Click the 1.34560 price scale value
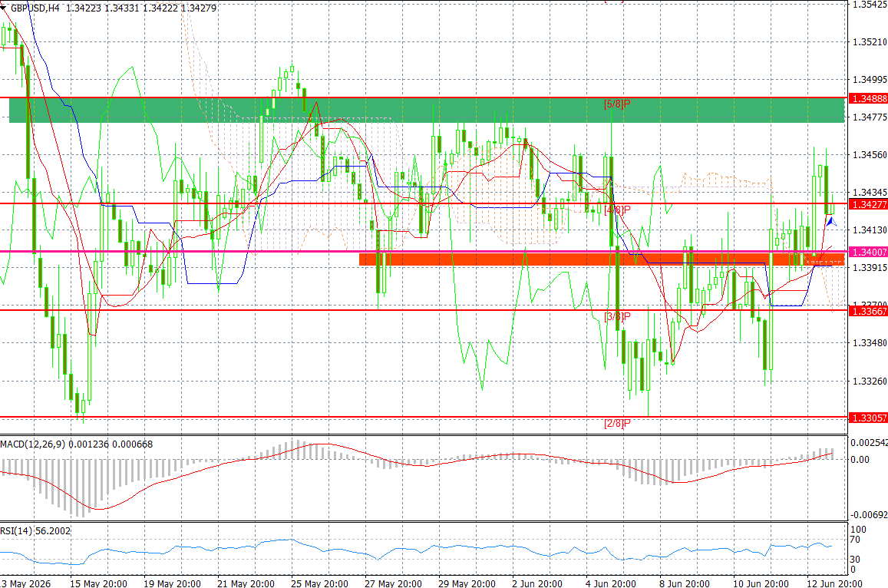This screenshot has width=888, height=588. [870, 154]
